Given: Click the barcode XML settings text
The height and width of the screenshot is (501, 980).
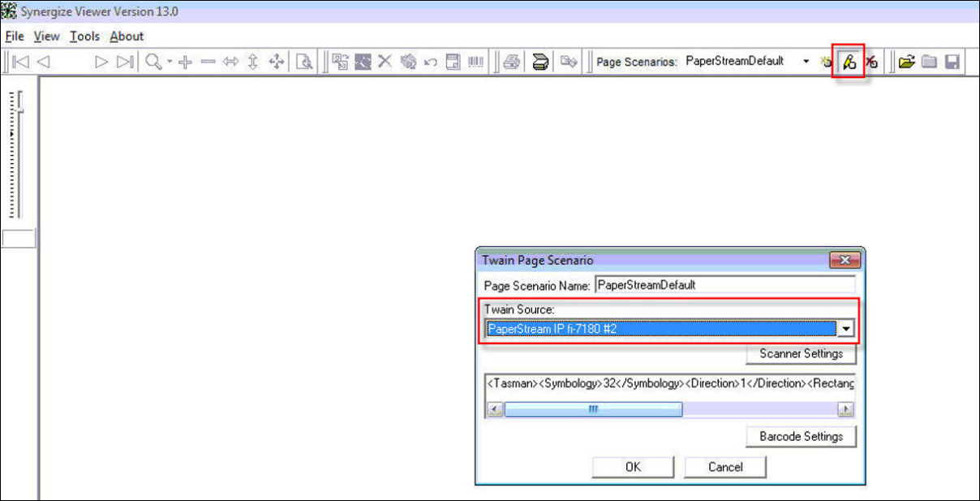Looking at the screenshot, I should point(670,383).
